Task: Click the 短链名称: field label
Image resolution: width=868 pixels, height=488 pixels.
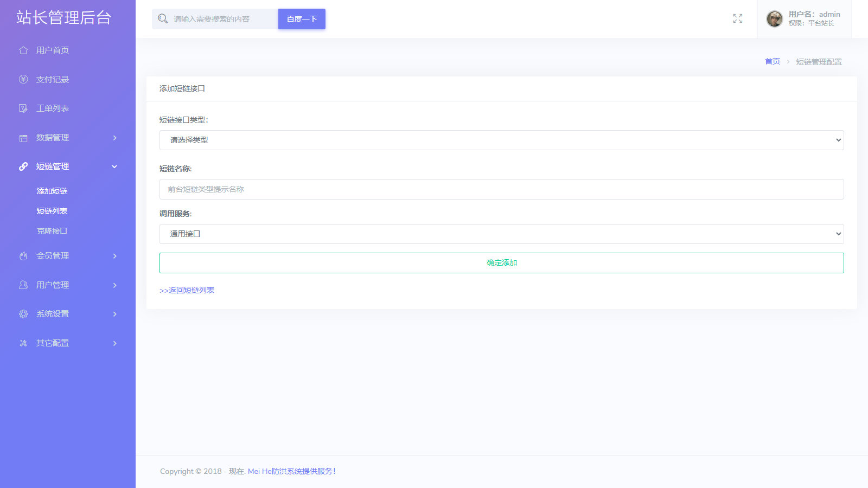Action: click(176, 169)
